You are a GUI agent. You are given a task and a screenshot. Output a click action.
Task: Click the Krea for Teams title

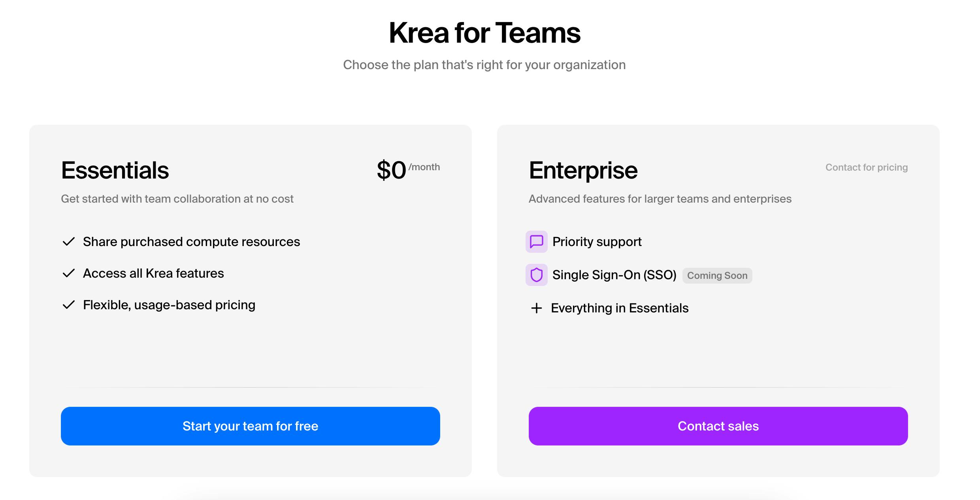click(484, 33)
